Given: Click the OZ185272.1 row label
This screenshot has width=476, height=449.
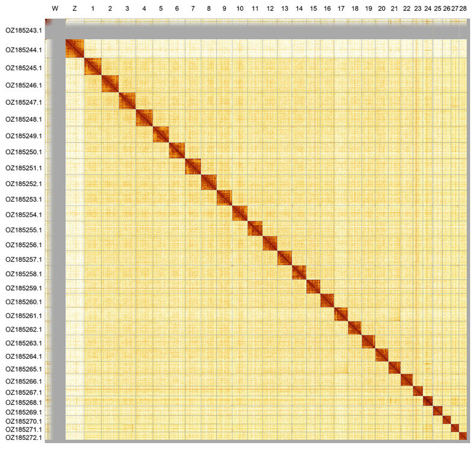Looking at the screenshot, I should coord(23,438).
